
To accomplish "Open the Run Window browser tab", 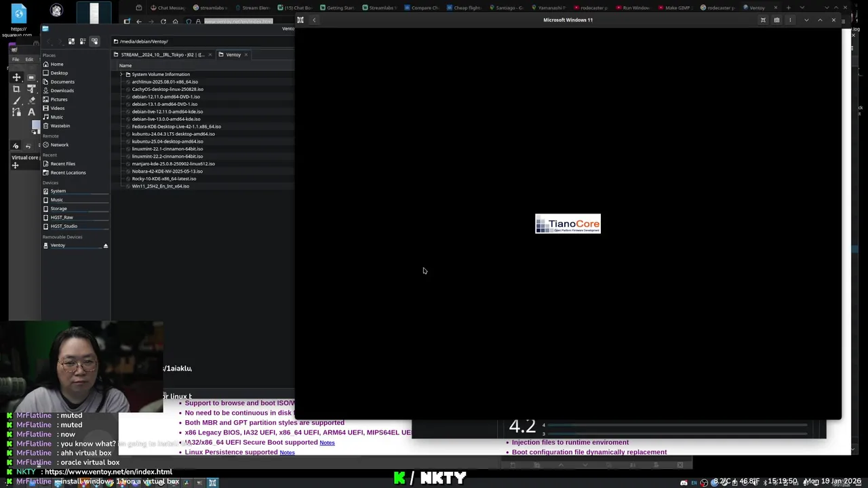I will (632, 8).
